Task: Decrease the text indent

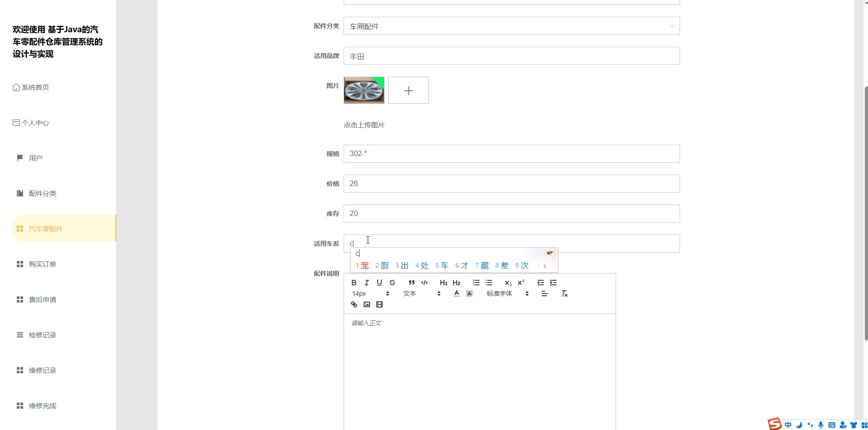Action: [541, 283]
